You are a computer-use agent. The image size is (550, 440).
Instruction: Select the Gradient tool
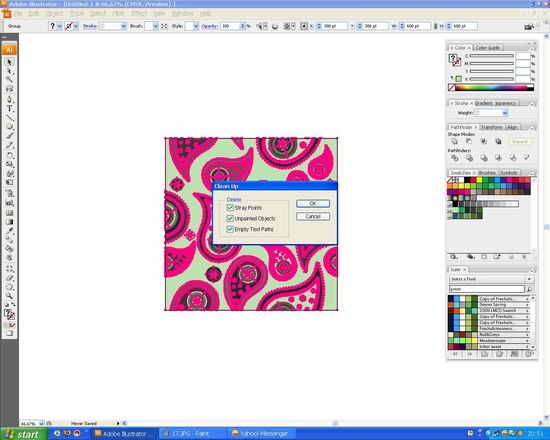click(x=9, y=222)
